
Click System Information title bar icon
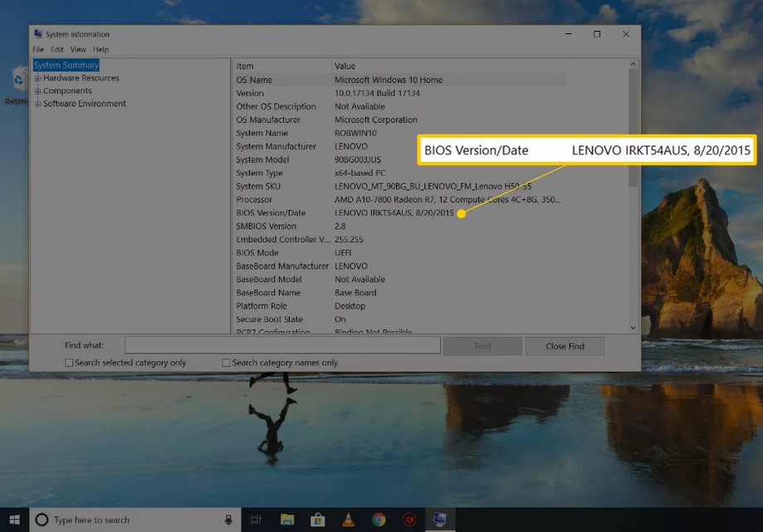(x=38, y=33)
